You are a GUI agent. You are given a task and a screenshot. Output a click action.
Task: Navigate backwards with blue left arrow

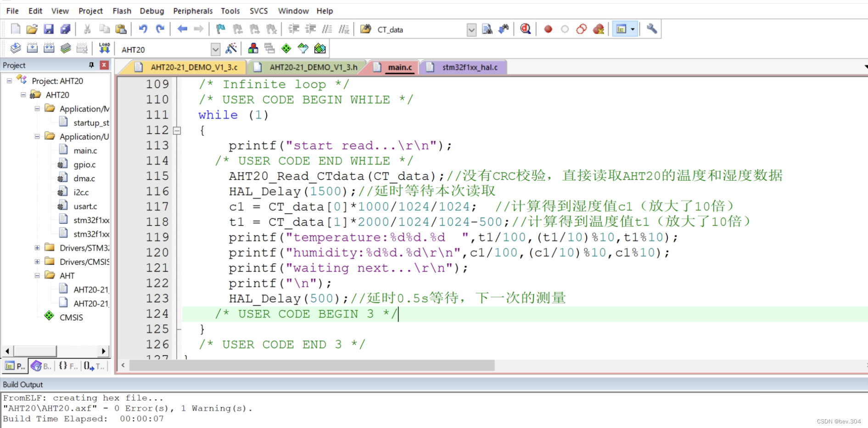(182, 29)
